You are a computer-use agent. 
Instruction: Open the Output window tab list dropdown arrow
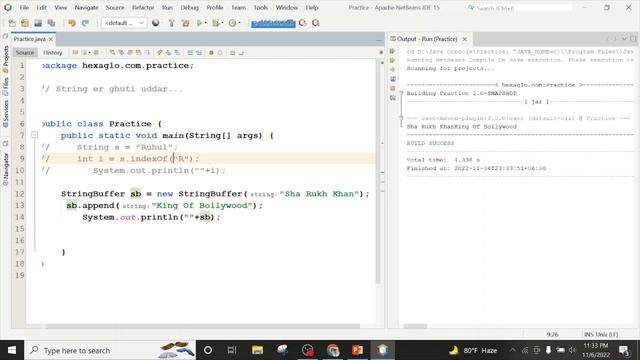pyautogui.click(x=624, y=39)
